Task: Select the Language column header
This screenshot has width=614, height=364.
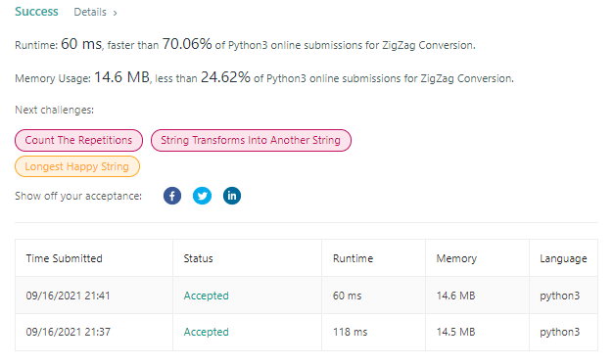Action: coord(563,258)
